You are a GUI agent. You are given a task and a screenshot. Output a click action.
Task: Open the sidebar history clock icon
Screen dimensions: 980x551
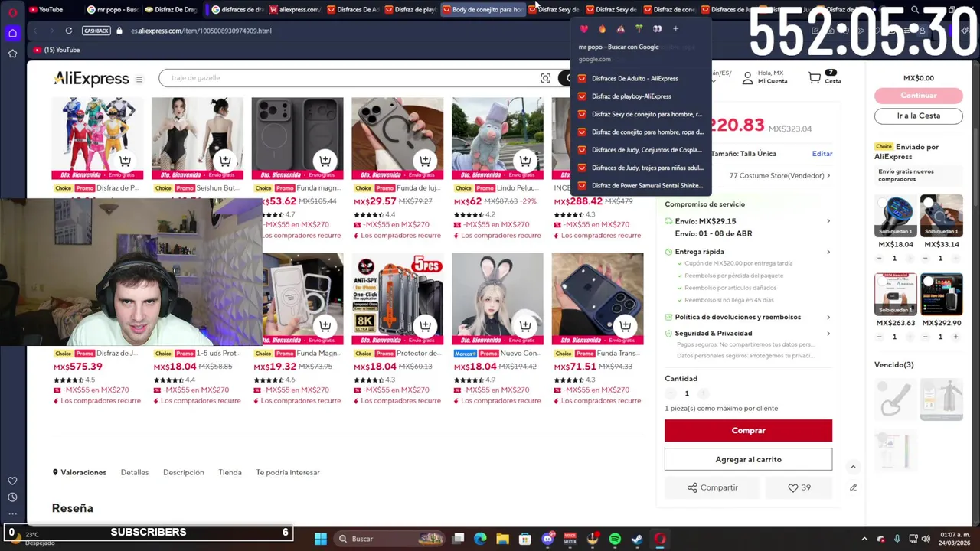pos(12,497)
